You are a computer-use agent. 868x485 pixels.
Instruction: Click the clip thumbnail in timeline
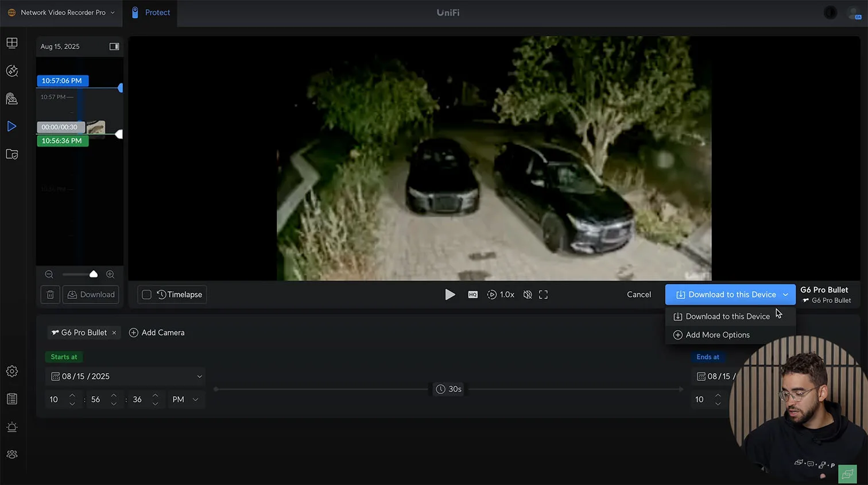[96, 127]
